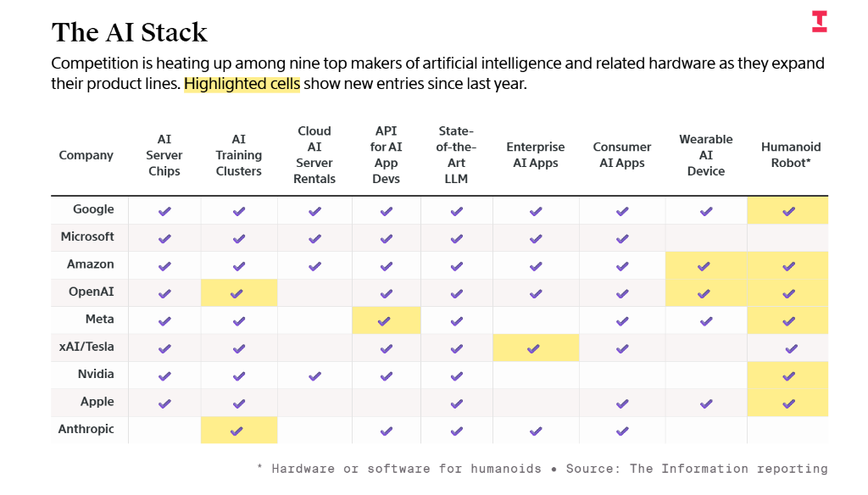
Task: Click Meta's API for AI App Devs checkmark
Action: tap(385, 321)
